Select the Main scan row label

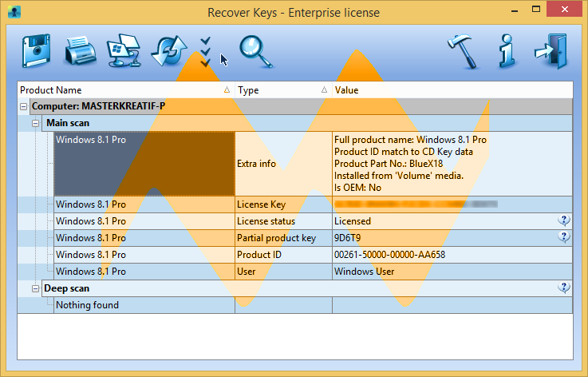point(68,123)
